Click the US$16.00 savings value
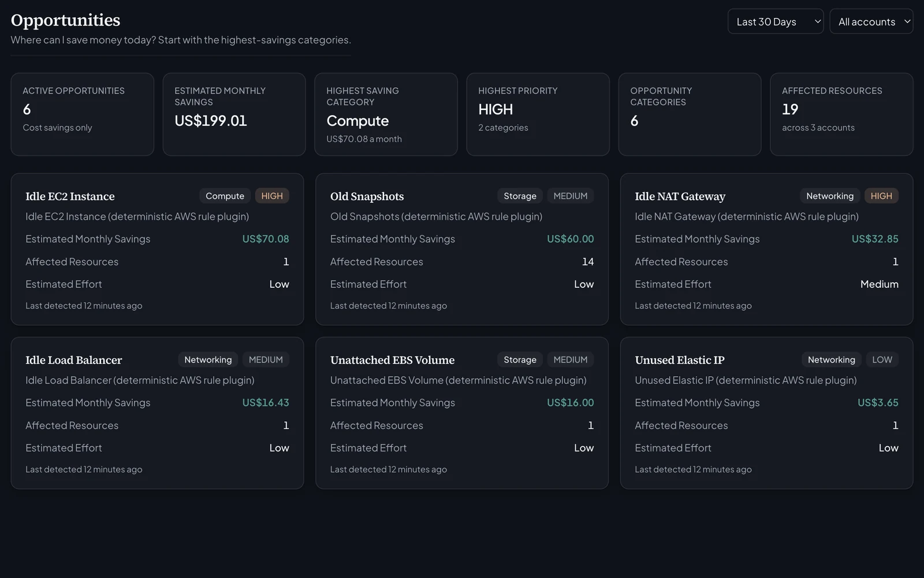Image resolution: width=924 pixels, height=578 pixels. click(570, 402)
